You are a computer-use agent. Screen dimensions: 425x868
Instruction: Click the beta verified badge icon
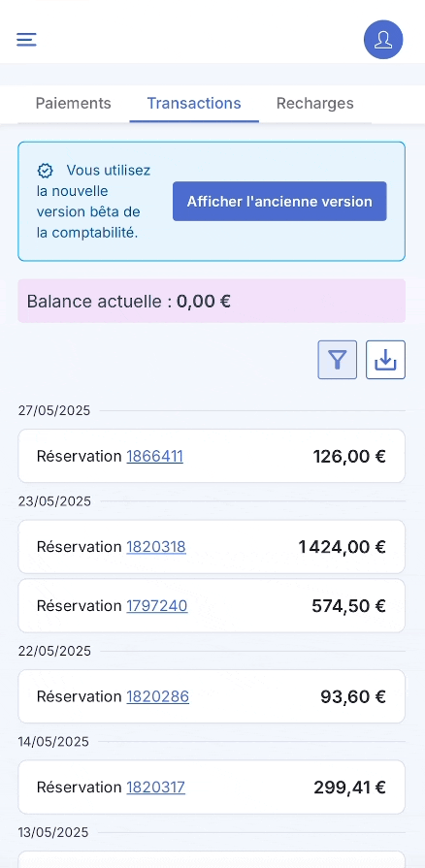(45, 171)
